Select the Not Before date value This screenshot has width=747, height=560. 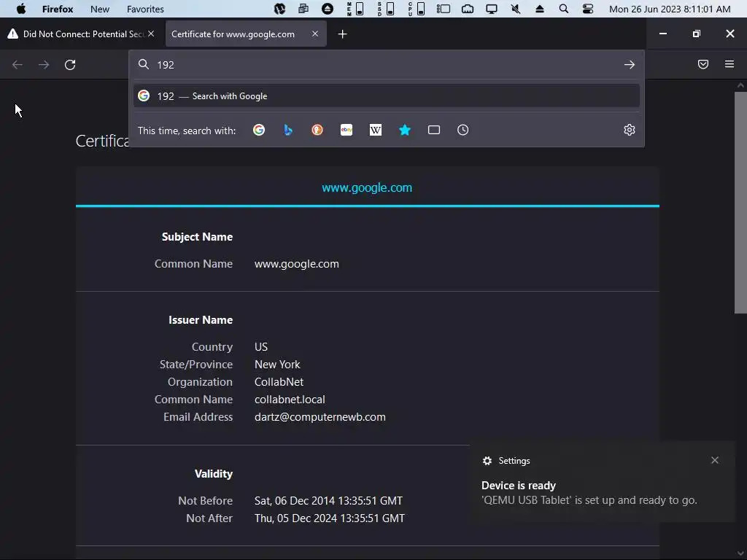pyautogui.click(x=328, y=500)
